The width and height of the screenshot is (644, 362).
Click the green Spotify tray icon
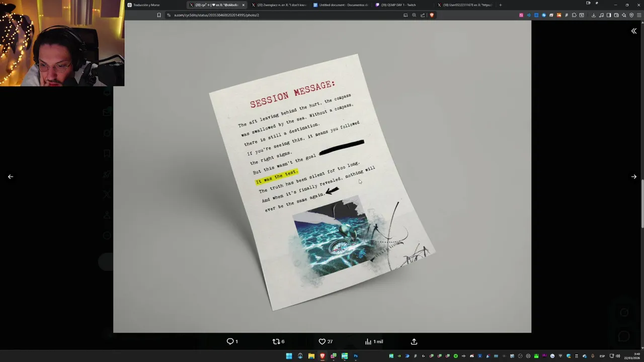[x=456, y=356]
